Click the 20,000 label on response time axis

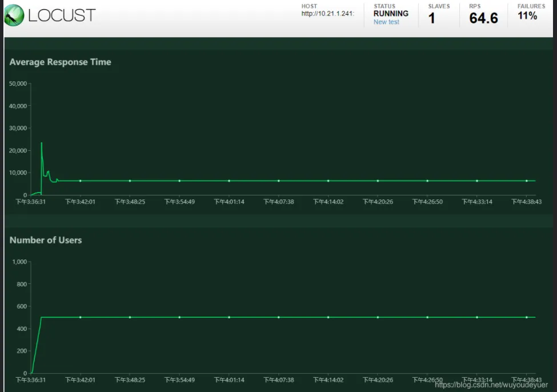pos(18,151)
